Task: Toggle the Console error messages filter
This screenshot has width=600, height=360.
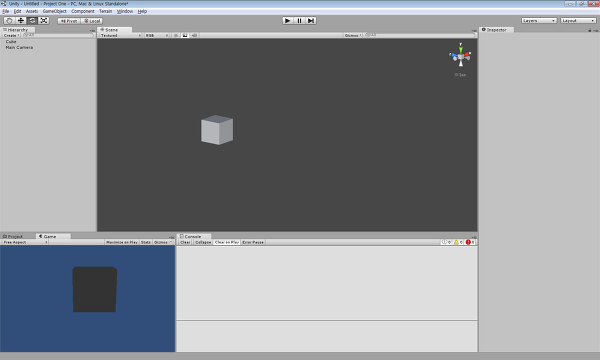Action: [470, 242]
